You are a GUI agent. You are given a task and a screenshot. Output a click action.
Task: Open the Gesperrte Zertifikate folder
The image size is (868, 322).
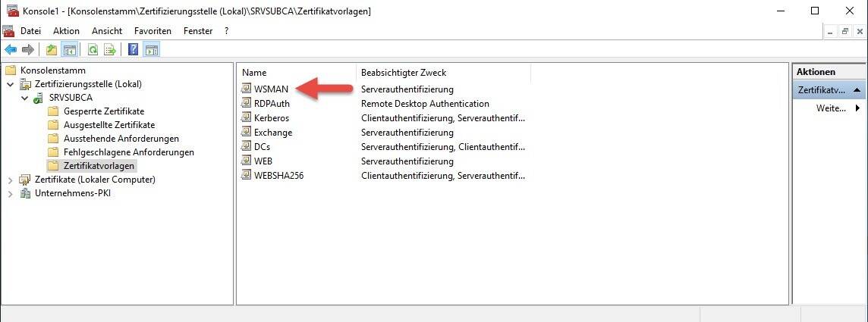tap(104, 111)
